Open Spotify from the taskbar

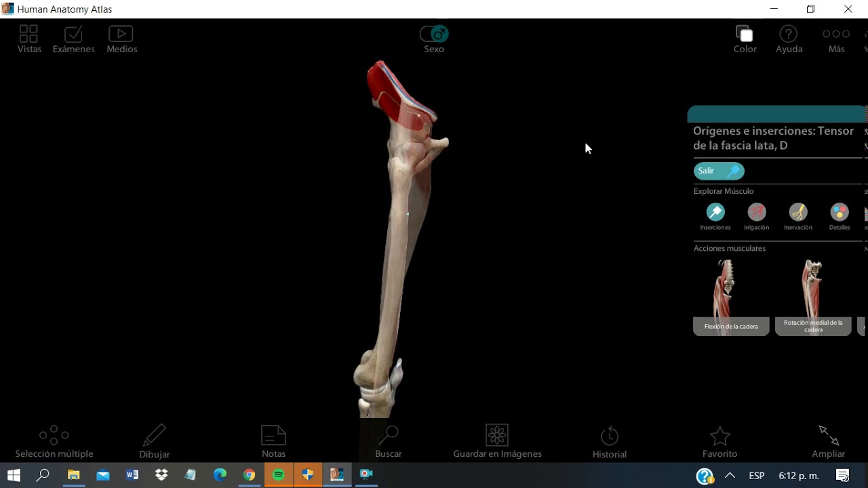coord(279,475)
